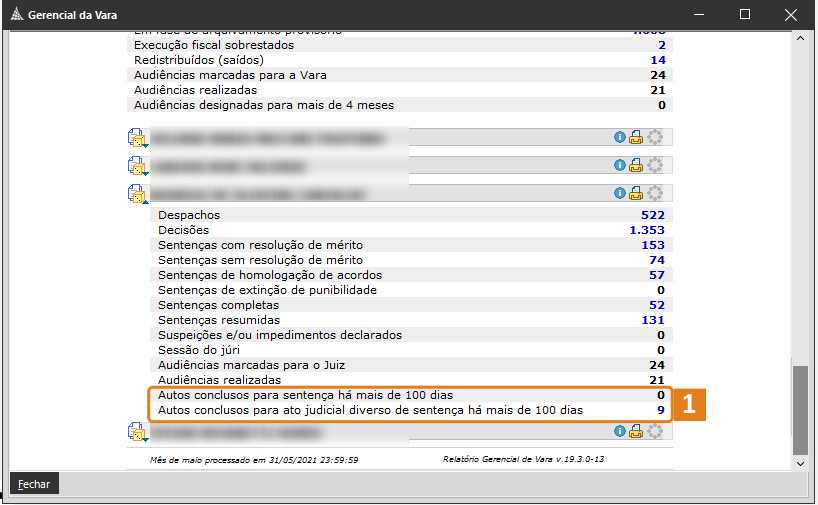Screen dimensions: 818x505
Task: Click the print icon on the row above Despachos
Action: (636, 193)
